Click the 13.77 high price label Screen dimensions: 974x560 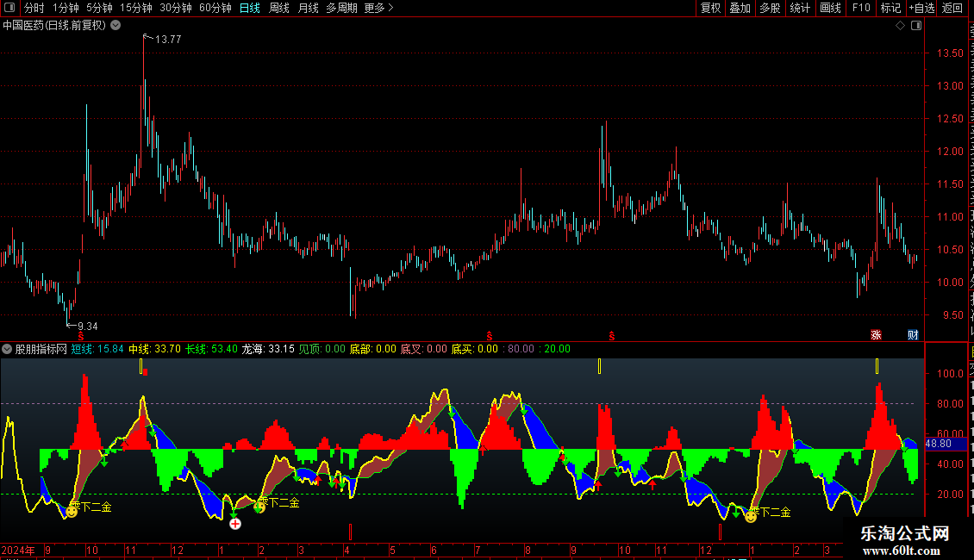[x=168, y=39]
